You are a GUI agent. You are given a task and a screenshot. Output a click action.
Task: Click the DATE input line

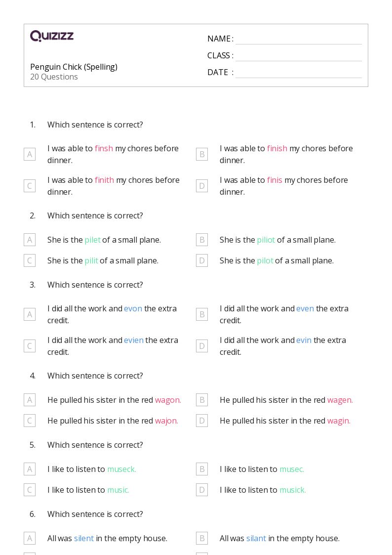coord(298,73)
